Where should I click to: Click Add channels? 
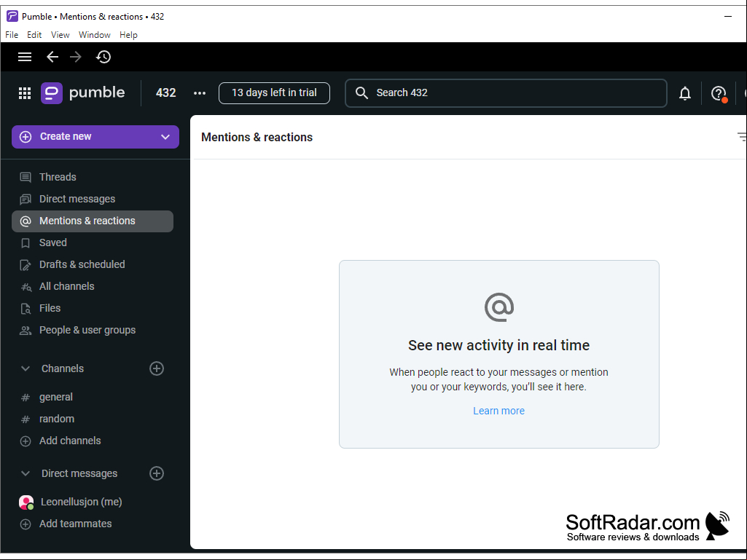point(93,441)
